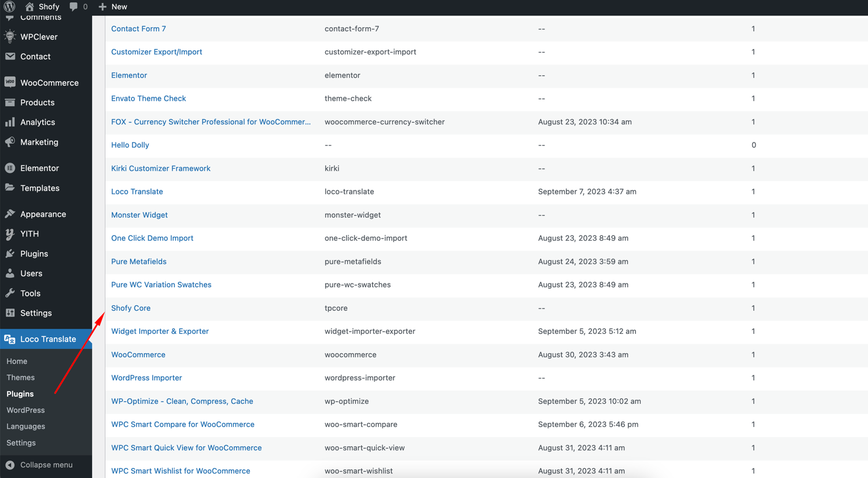Screen dimensions: 868x478
Task: Click the Tools wrench icon
Action: (10, 293)
